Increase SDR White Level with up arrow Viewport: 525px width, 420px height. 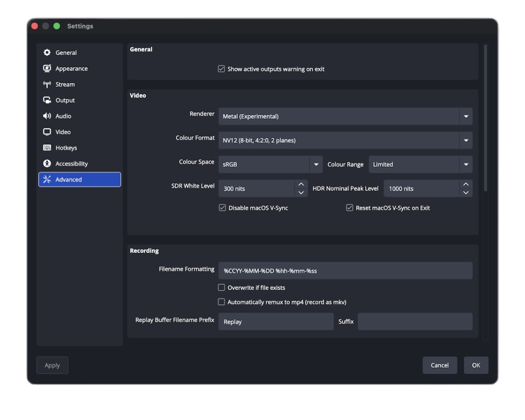[x=301, y=185]
